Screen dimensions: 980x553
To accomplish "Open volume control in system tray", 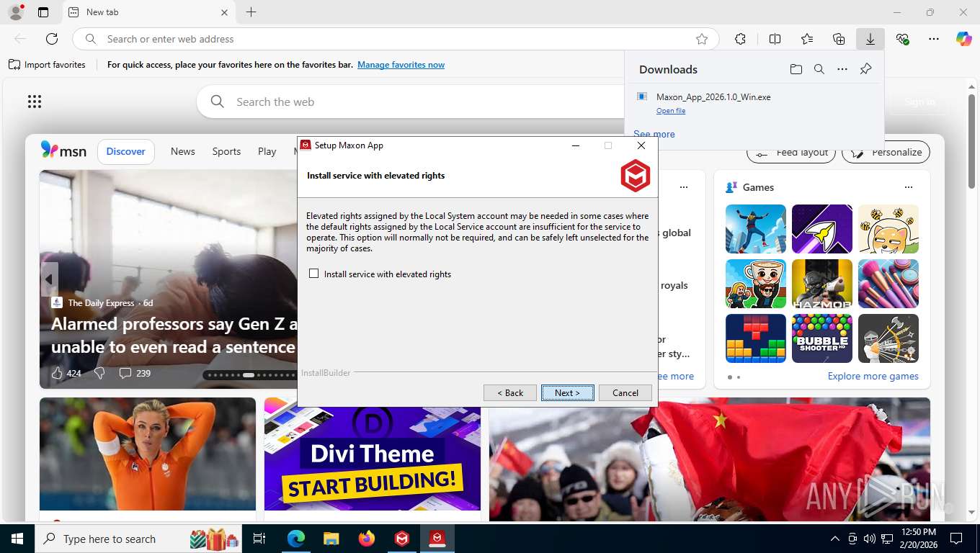I will (x=870, y=539).
